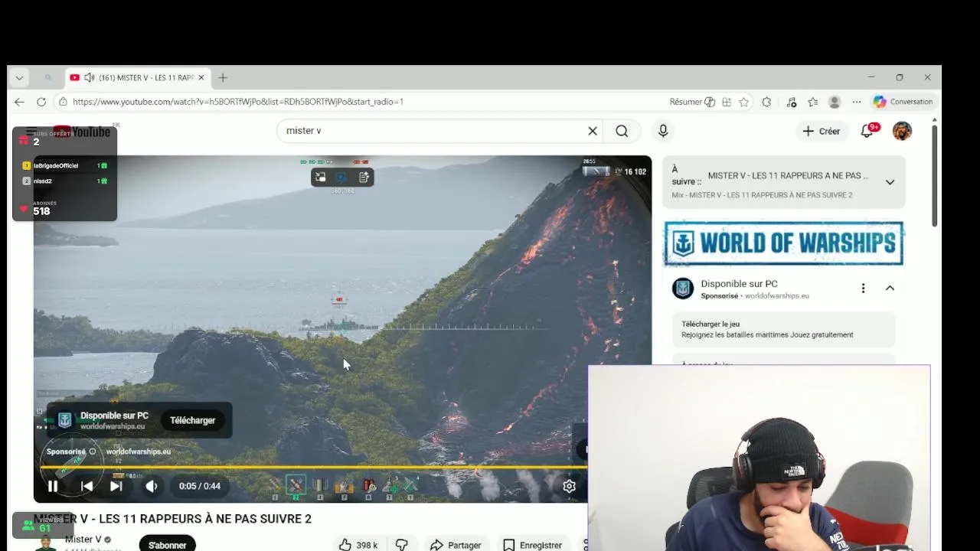
Task: Like the video with the thumbs-up button
Action: coord(345,545)
